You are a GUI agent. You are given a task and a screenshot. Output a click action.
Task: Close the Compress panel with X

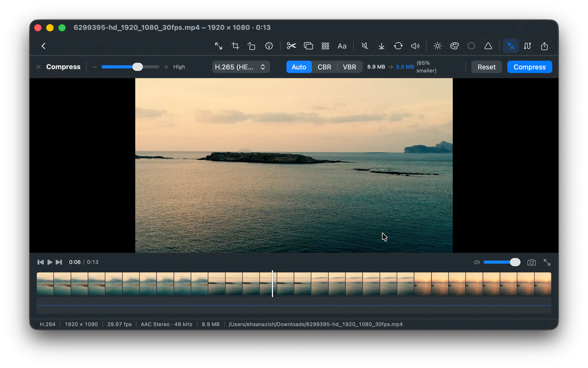click(38, 67)
